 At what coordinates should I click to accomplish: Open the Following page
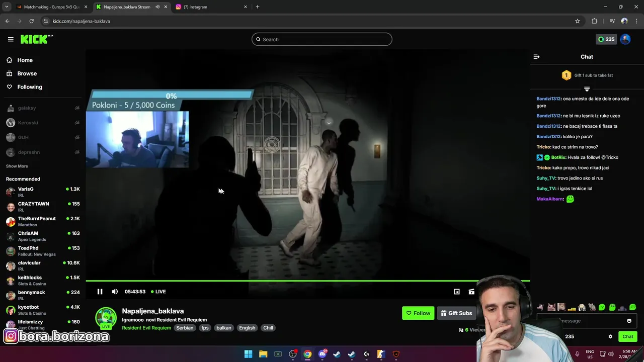(x=30, y=87)
